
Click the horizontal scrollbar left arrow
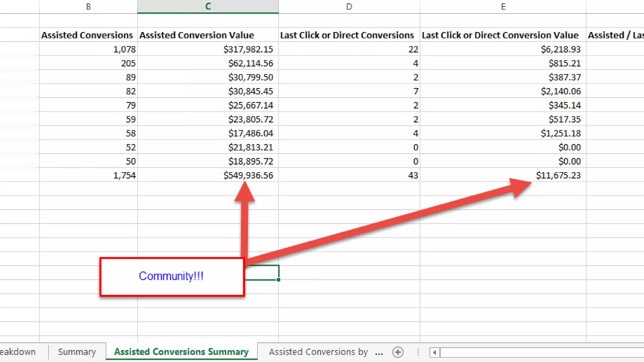[435, 352]
